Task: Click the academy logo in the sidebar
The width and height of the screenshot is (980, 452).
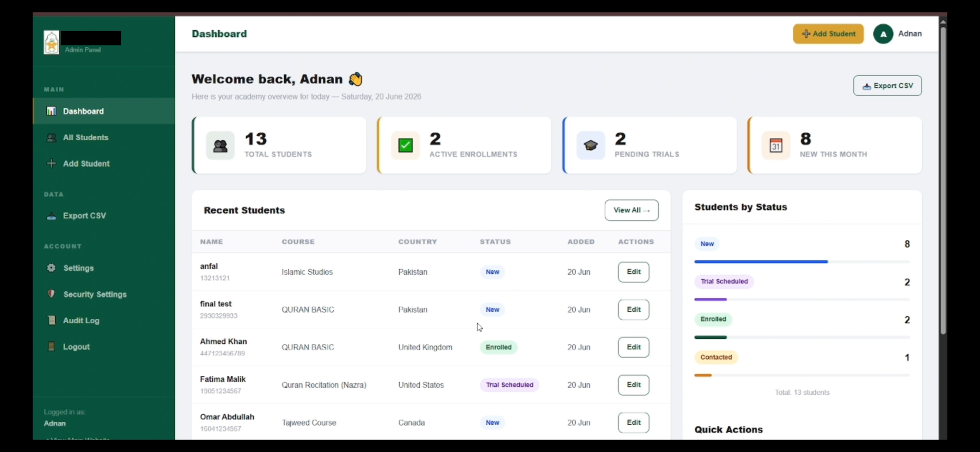Action: click(52, 42)
